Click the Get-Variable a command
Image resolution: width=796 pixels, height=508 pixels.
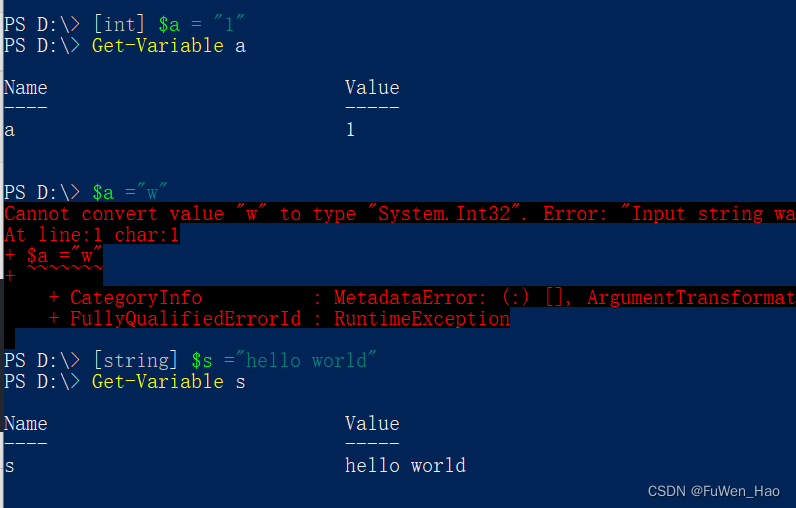coord(168,46)
